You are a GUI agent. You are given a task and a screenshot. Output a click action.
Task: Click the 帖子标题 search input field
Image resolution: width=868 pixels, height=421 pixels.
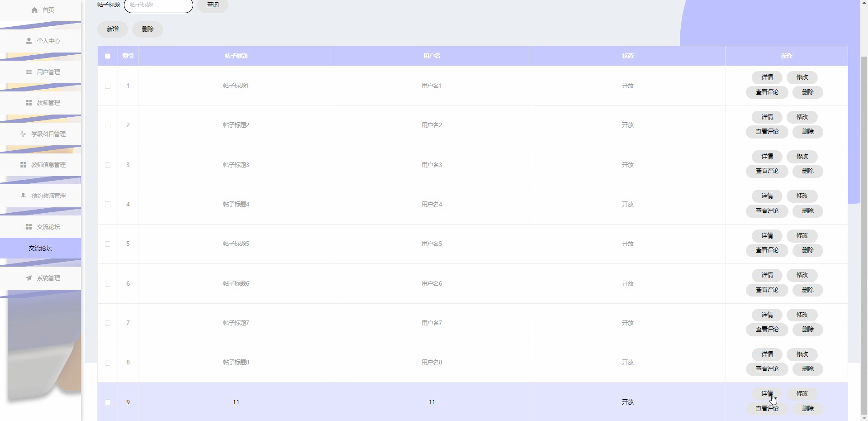(x=158, y=5)
